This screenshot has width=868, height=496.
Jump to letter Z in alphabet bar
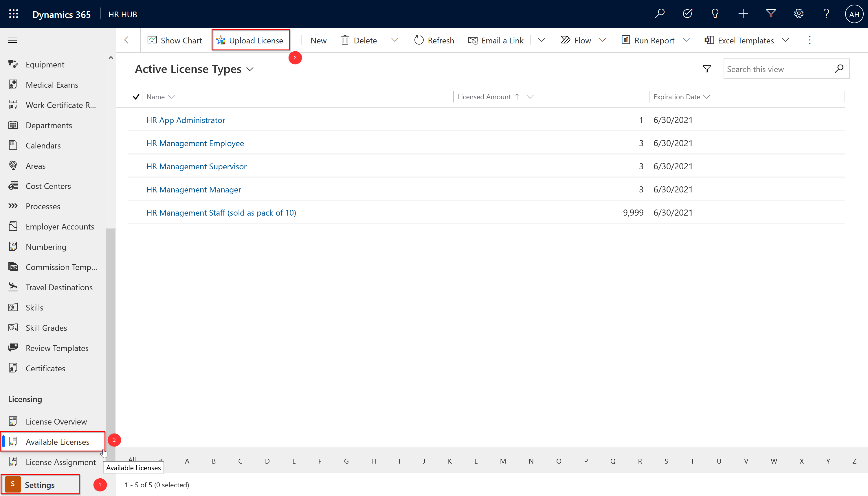(x=854, y=461)
